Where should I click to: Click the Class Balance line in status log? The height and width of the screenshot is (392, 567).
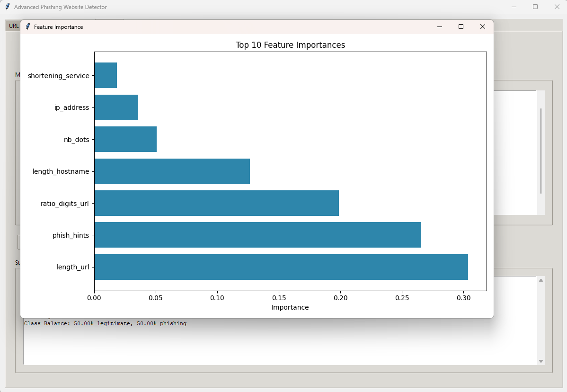tap(105, 324)
